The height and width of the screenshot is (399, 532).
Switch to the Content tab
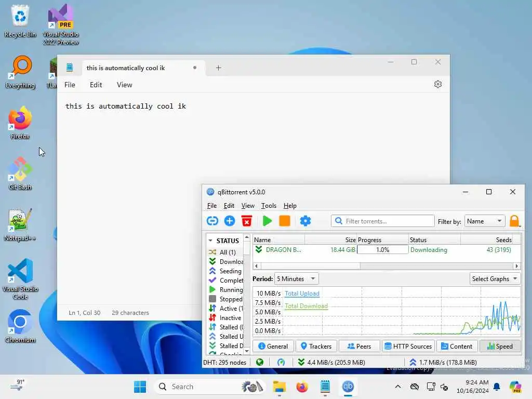(457, 346)
